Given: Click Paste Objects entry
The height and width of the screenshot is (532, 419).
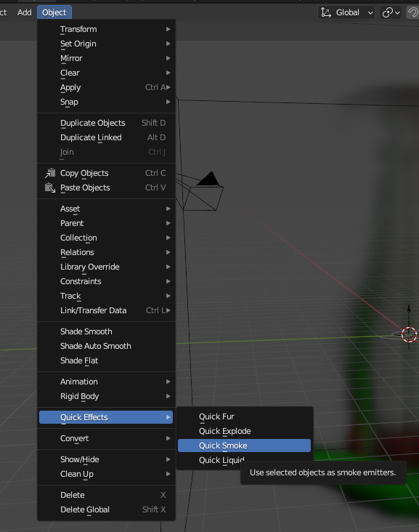Looking at the screenshot, I should point(106,188).
